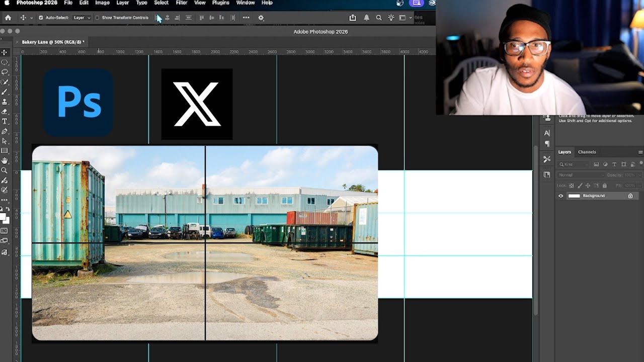
Task: Filter layers by smart object icon
Action: (633, 164)
